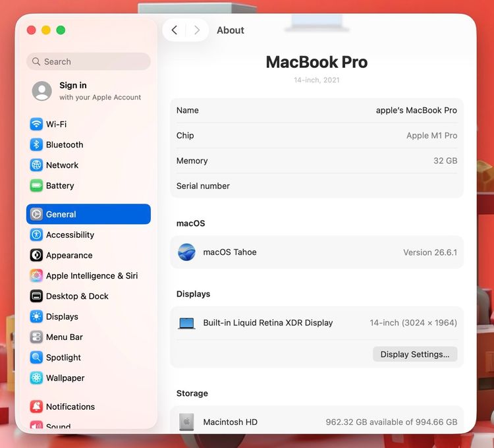The image size is (494, 448).
Task: Click the Macintosh HD drive icon
Action: pyautogui.click(x=186, y=422)
